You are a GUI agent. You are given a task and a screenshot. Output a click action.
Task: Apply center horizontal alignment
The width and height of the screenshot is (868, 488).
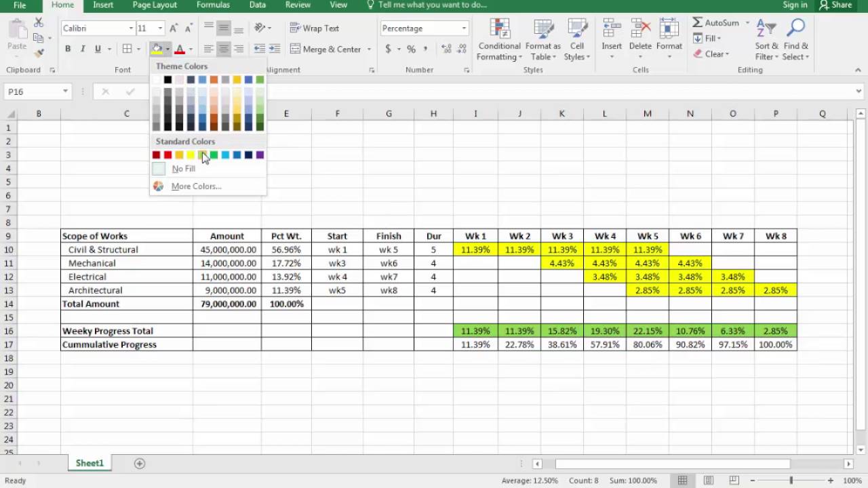pyautogui.click(x=223, y=49)
